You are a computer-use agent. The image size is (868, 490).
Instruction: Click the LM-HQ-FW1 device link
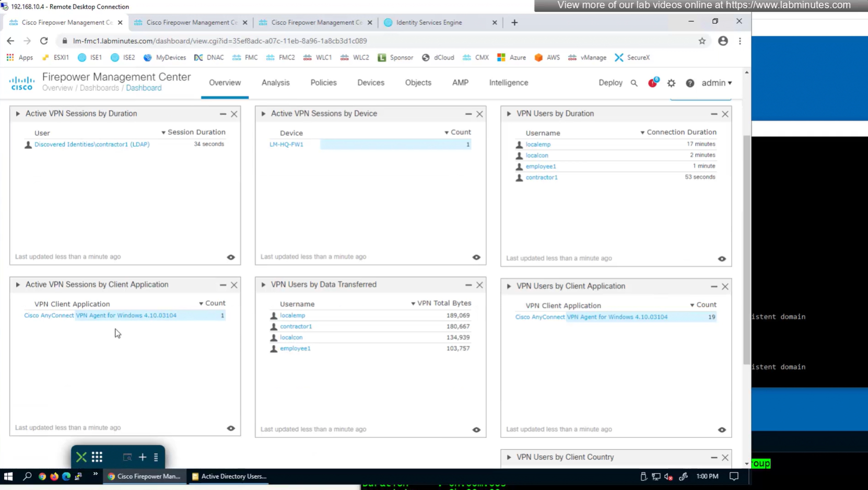tap(286, 145)
